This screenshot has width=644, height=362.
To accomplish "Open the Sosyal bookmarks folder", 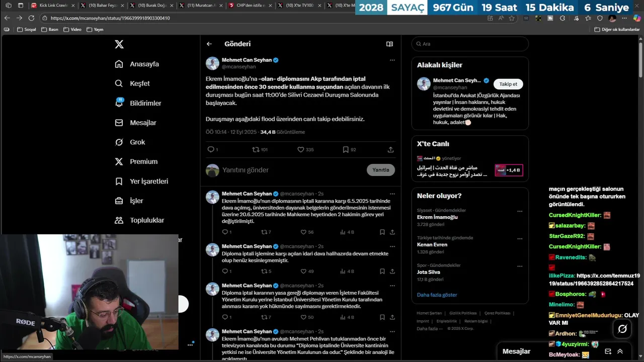I will (27, 29).
